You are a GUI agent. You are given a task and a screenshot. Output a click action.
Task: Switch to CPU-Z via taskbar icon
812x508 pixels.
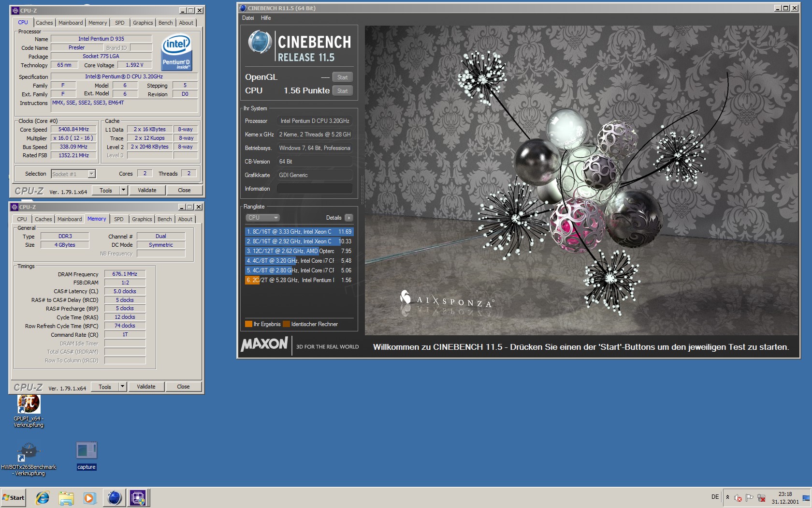138,497
